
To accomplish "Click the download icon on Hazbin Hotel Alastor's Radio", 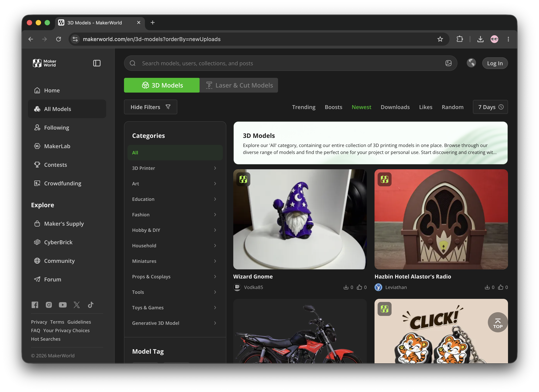I will click(x=487, y=287).
